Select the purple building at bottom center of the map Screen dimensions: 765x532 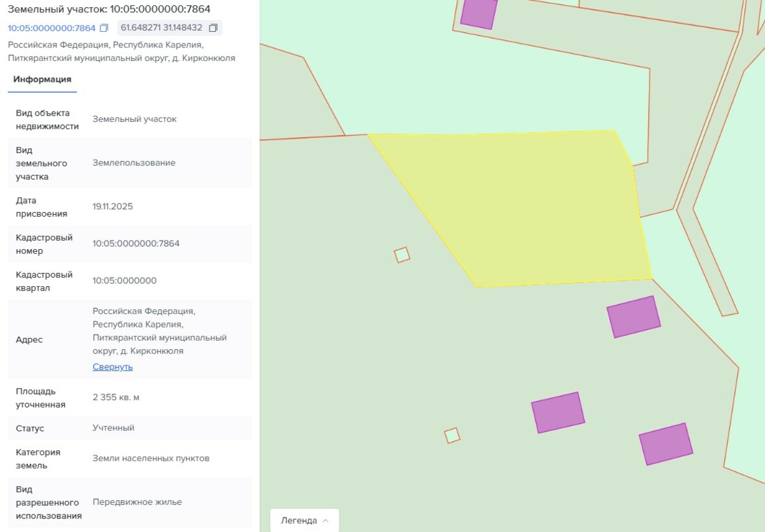[558, 412]
